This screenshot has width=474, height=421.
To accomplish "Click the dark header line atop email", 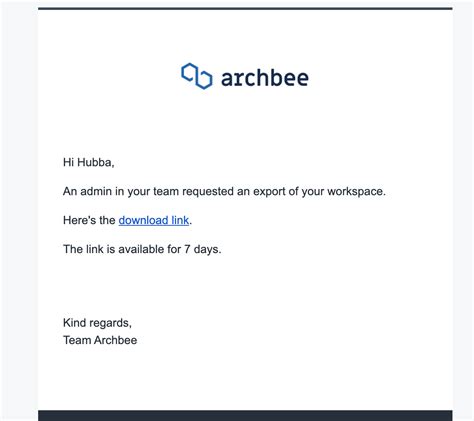I will coord(245,9).
